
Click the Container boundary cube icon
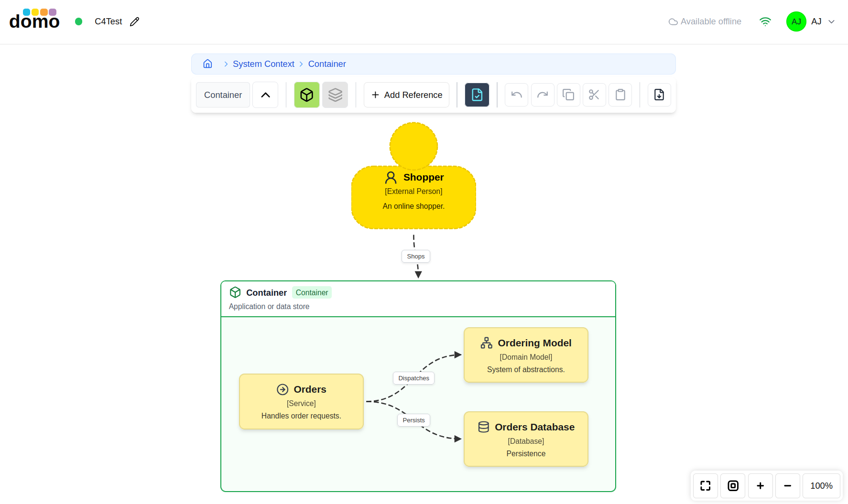pos(235,292)
